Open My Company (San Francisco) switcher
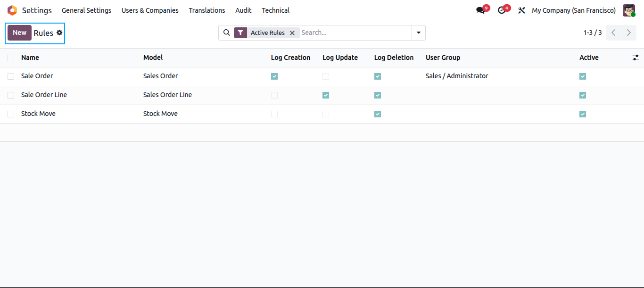The image size is (644, 288). [x=574, y=10]
